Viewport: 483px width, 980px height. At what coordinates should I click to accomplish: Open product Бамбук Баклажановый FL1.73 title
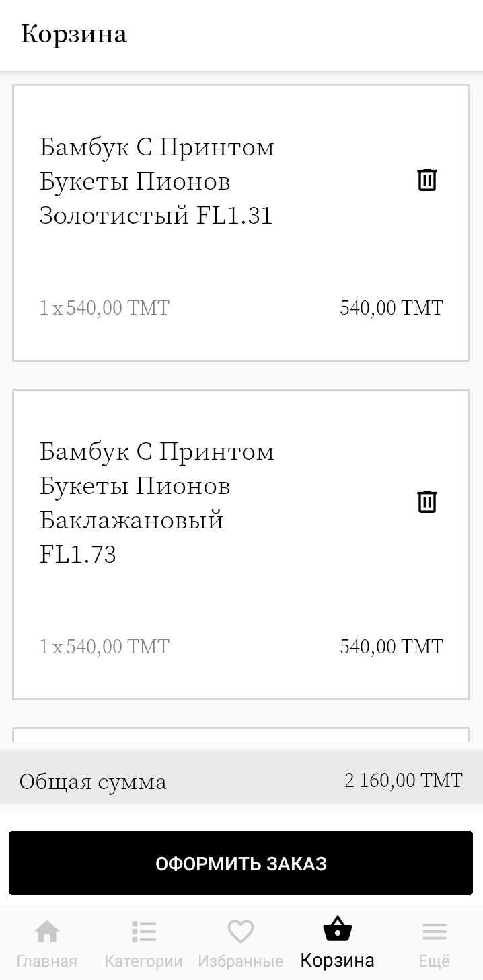157,502
